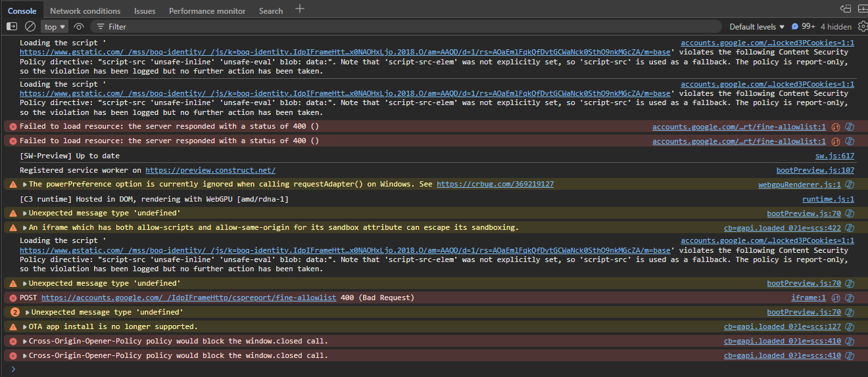Open source link cb=gapi.loaded_0?le=scs:422

click(x=783, y=228)
